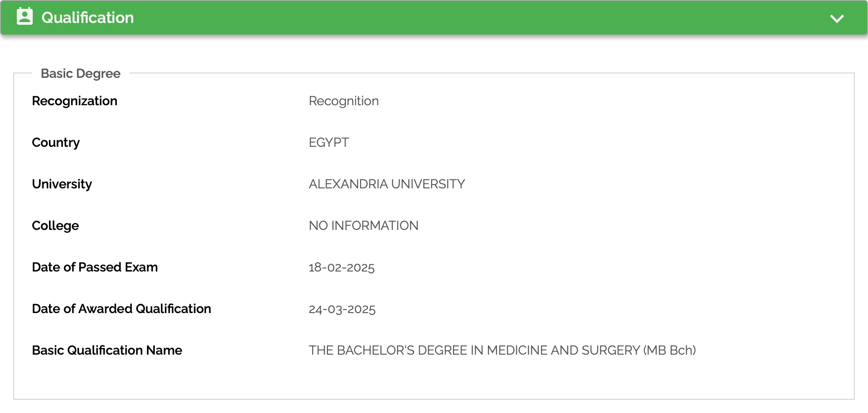This screenshot has width=868, height=413.
Task: Click the Basic Degree group label
Action: coord(81,73)
